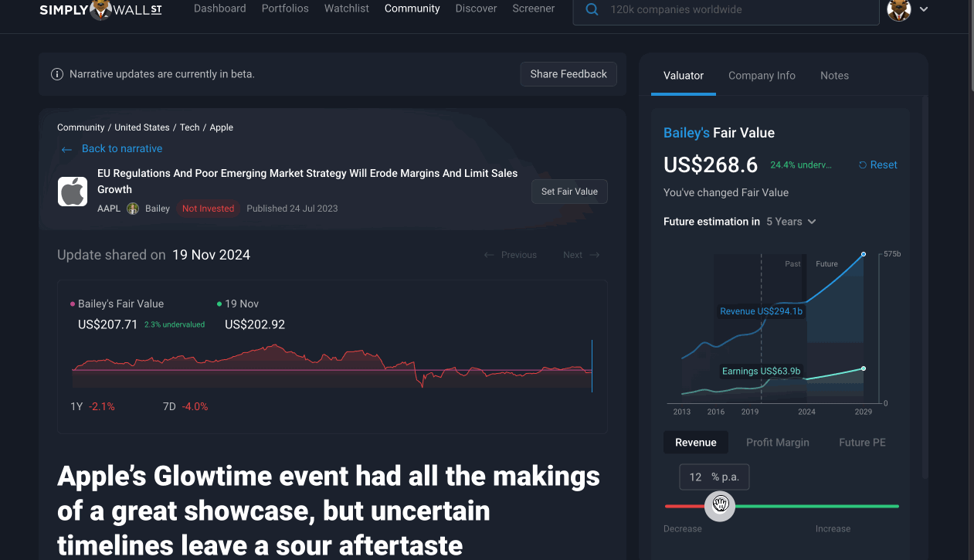Click the United States breadcrumb
The width and height of the screenshot is (974, 560).
click(142, 127)
